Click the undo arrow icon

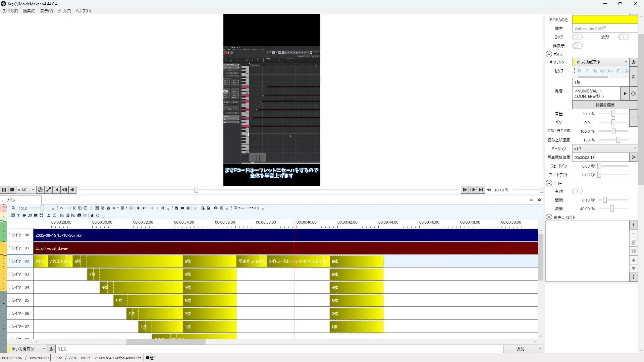click(x=61, y=208)
